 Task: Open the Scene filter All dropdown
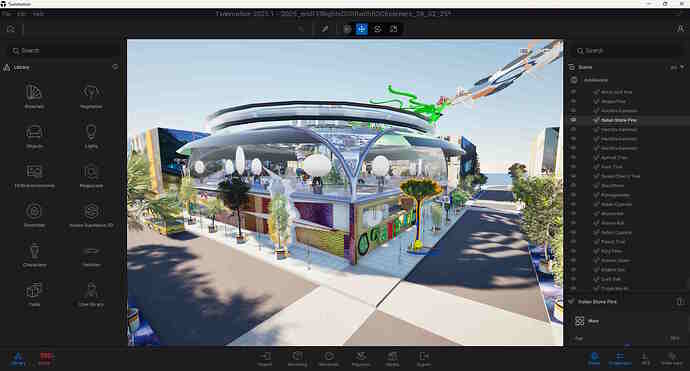(677, 67)
